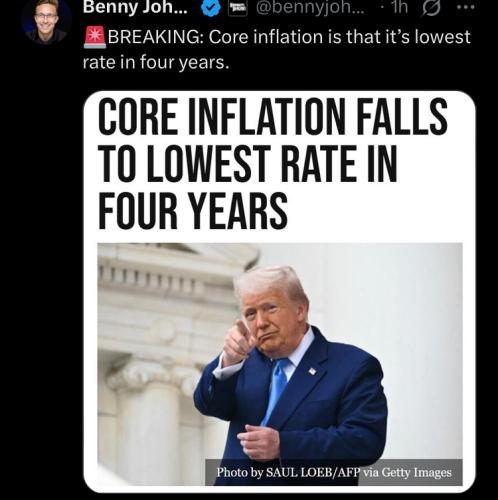The height and width of the screenshot is (500, 498).
Task: Click the stone column in photo background
Action: tap(147, 423)
